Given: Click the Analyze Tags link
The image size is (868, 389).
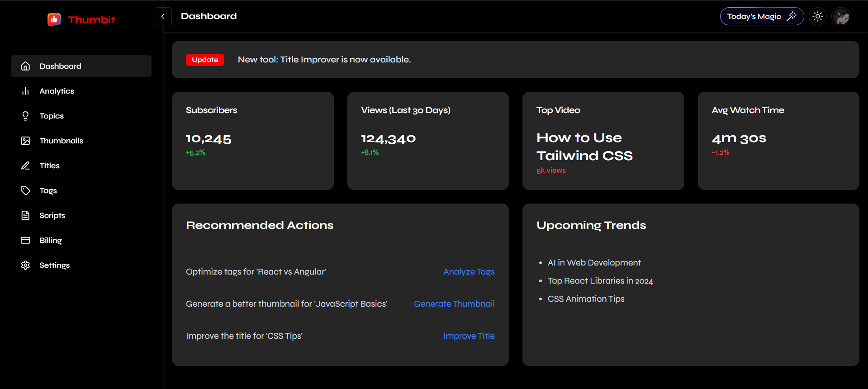Looking at the screenshot, I should tap(469, 272).
